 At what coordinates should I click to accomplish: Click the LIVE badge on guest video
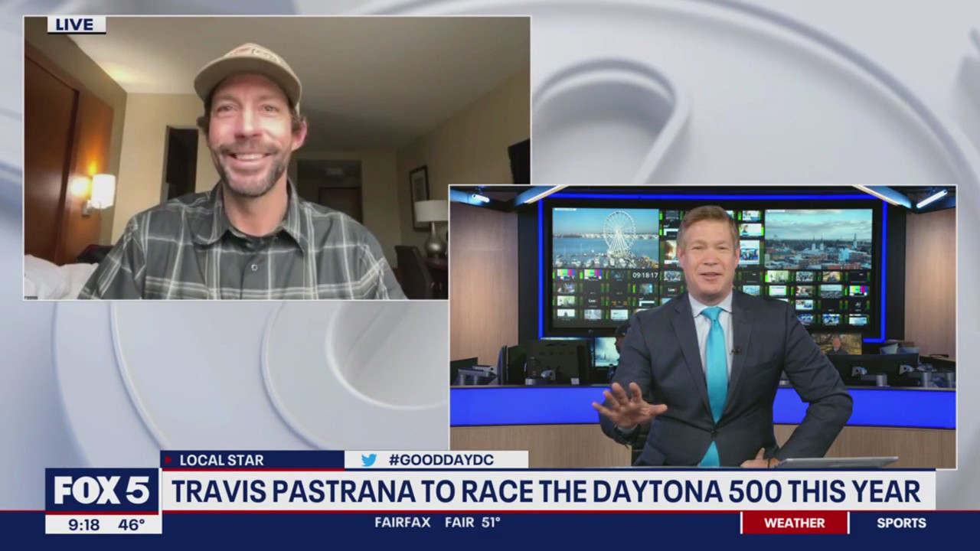(x=76, y=24)
